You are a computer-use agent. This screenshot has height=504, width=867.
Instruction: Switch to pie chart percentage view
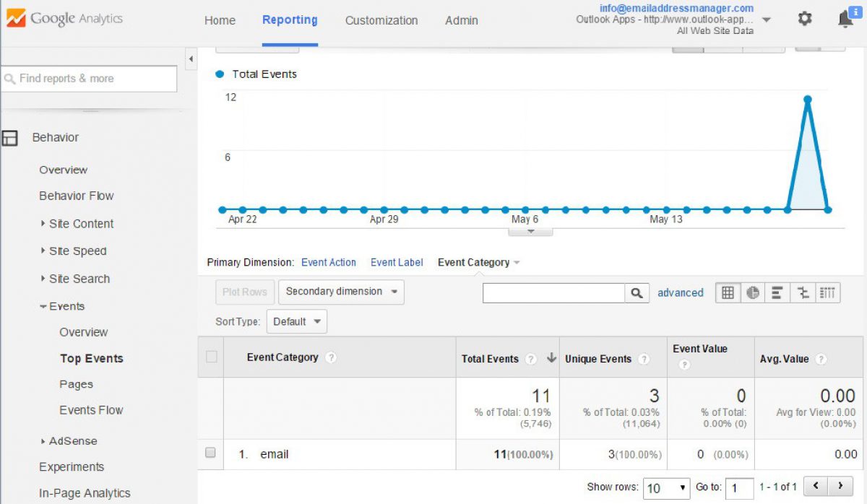pyautogui.click(x=753, y=292)
